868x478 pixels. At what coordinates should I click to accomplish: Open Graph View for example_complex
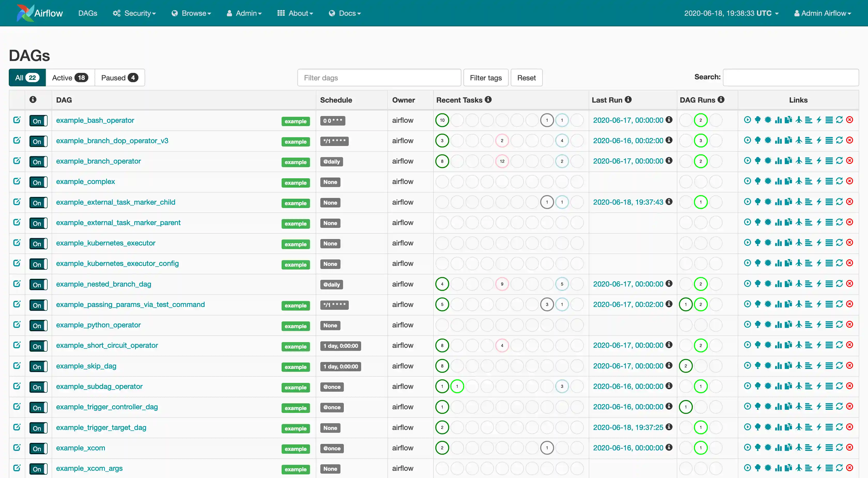(768, 181)
